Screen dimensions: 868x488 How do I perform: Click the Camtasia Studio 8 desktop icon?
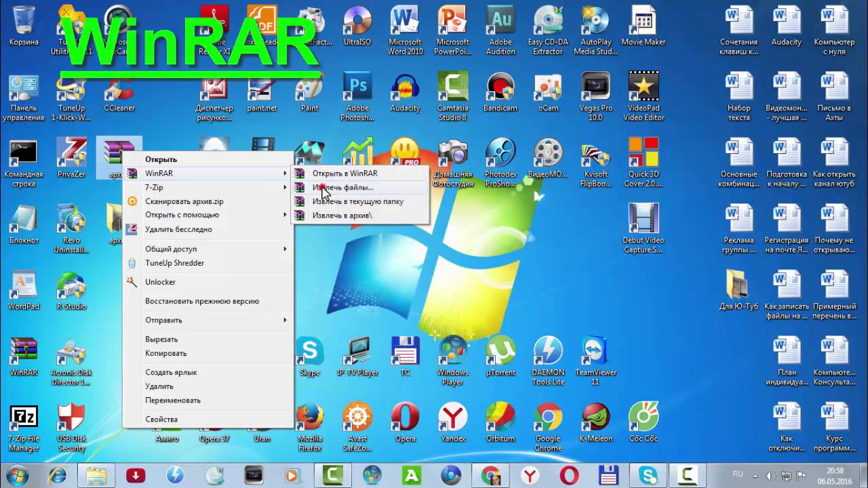click(453, 96)
